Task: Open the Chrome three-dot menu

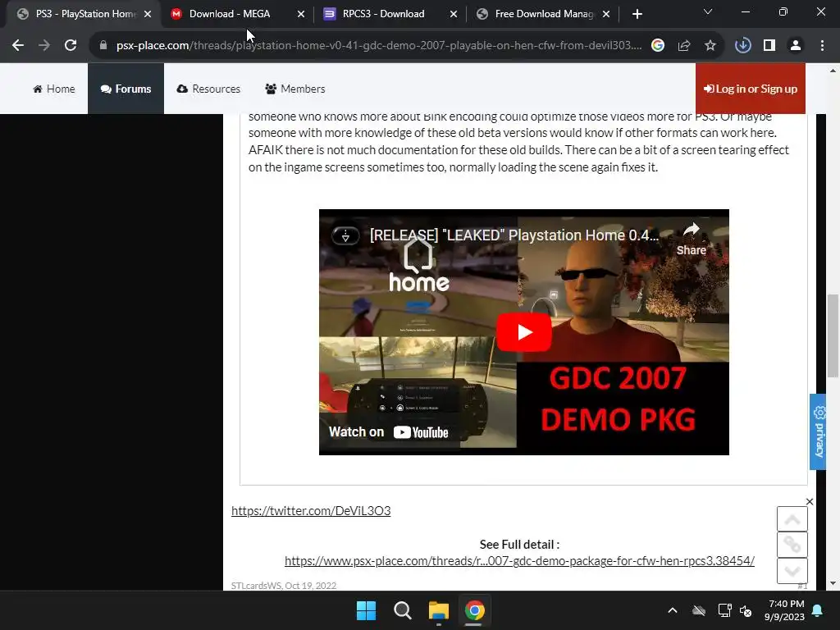Action: point(822,46)
